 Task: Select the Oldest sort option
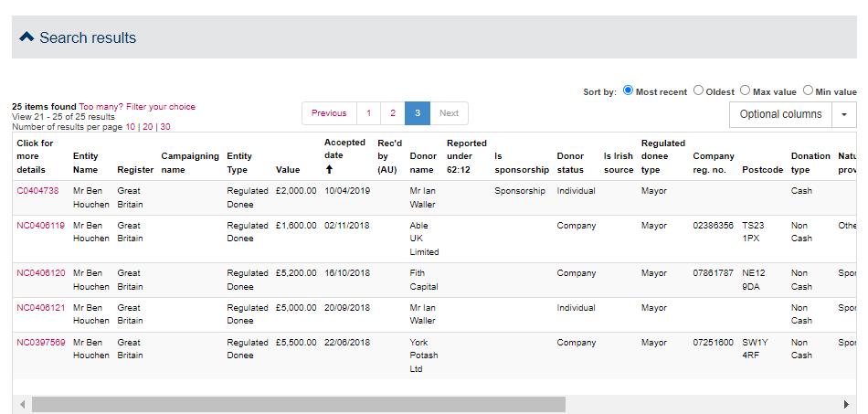[698, 90]
